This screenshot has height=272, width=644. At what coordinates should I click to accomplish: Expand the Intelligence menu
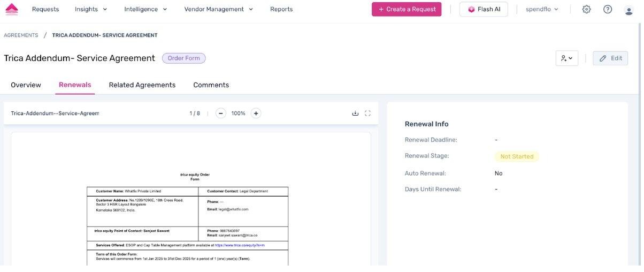145,9
